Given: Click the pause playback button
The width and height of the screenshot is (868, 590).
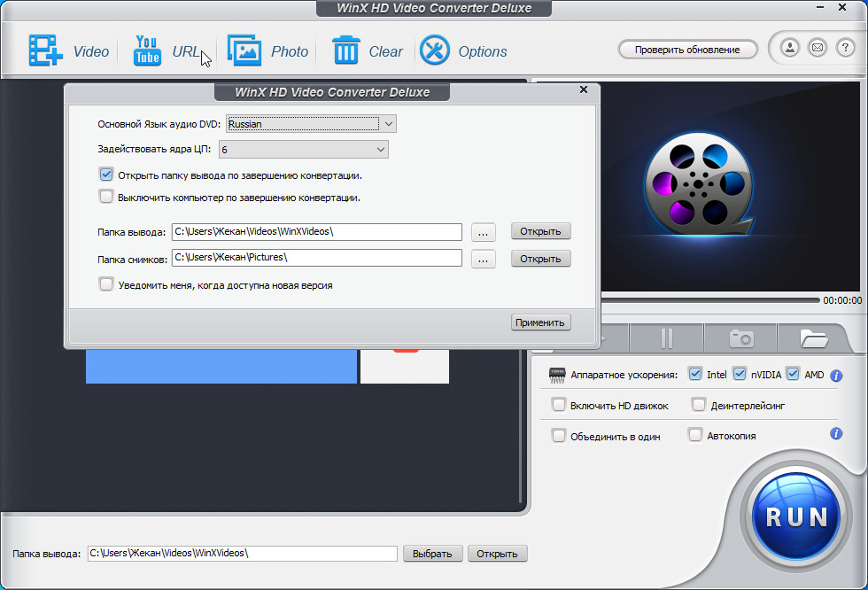Looking at the screenshot, I should (x=666, y=338).
